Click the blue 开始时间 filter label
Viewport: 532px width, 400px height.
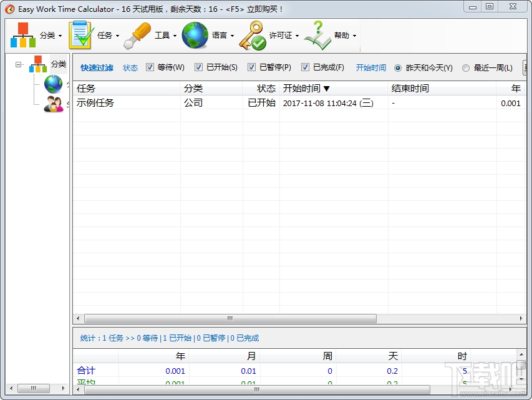(371, 68)
